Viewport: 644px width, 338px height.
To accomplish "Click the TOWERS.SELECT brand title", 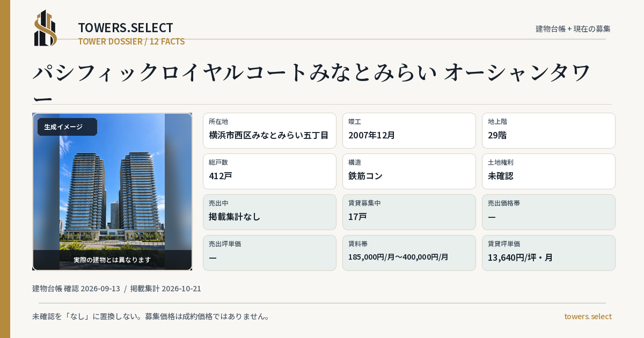I will [x=126, y=28].
